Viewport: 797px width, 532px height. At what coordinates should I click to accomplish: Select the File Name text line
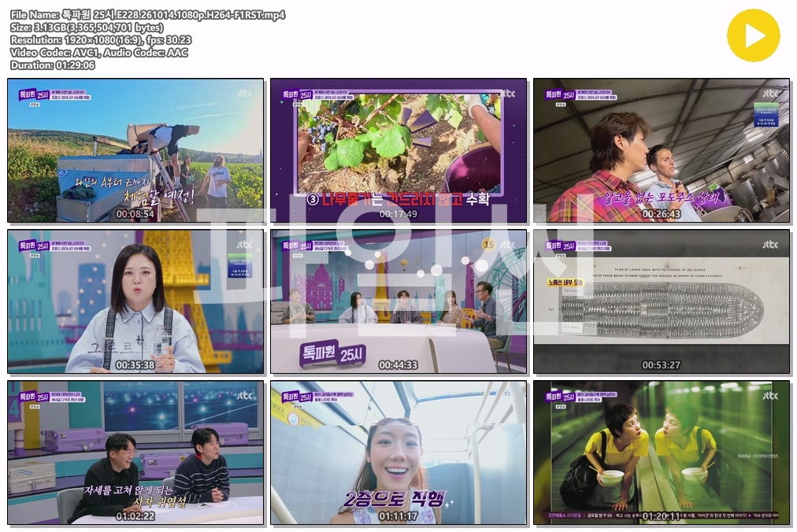click(x=147, y=15)
